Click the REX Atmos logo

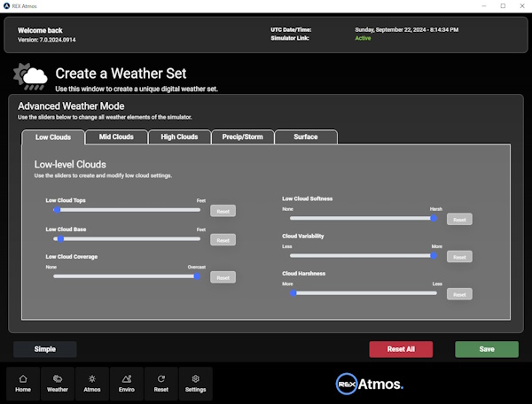pyautogui.click(x=370, y=384)
